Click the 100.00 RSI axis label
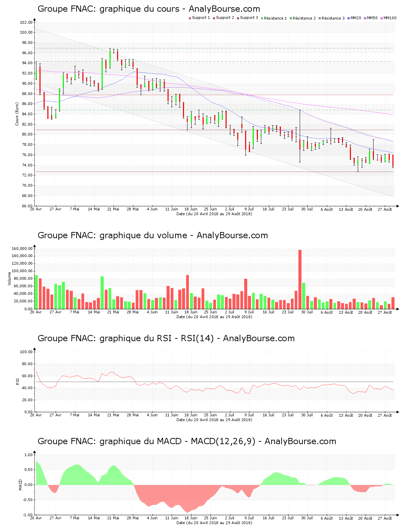 coord(26,352)
